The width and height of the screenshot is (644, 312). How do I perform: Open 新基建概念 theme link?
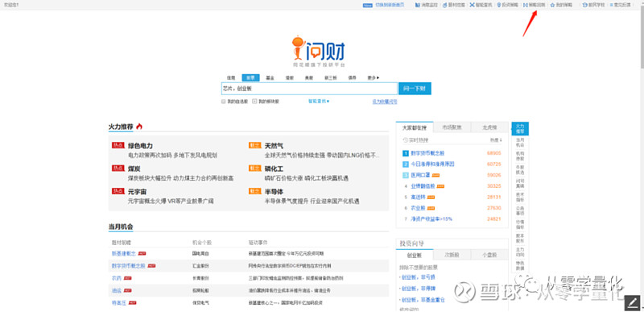pyautogui.click(x=124, y=253)
